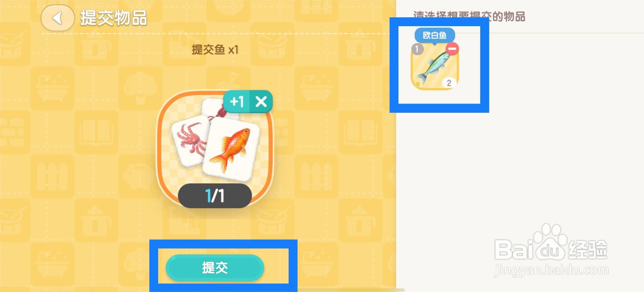Tap the 提交鱼 x1 requirement text
The width and height of the screenshot is (644, 292).
pyautogui.click(x=215, y=50)
